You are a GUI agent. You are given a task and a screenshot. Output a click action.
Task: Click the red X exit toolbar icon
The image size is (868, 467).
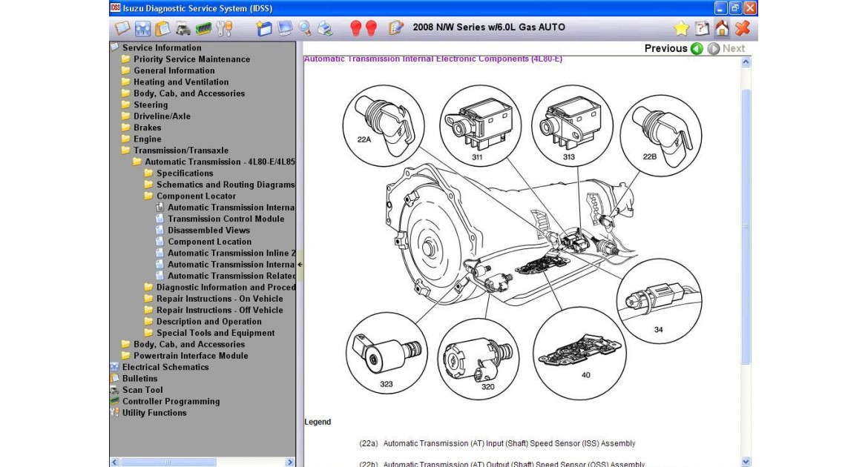pyautogui.click(x=743, y=27)
